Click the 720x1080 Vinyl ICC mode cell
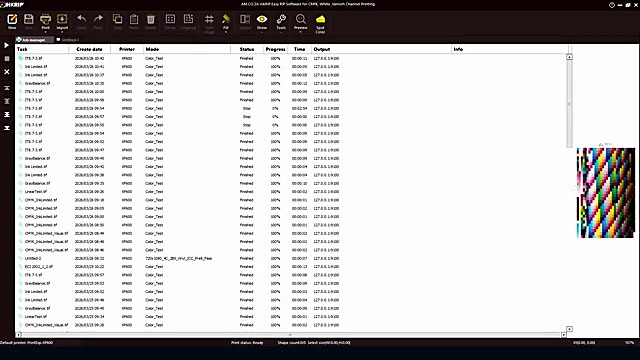 179,258
